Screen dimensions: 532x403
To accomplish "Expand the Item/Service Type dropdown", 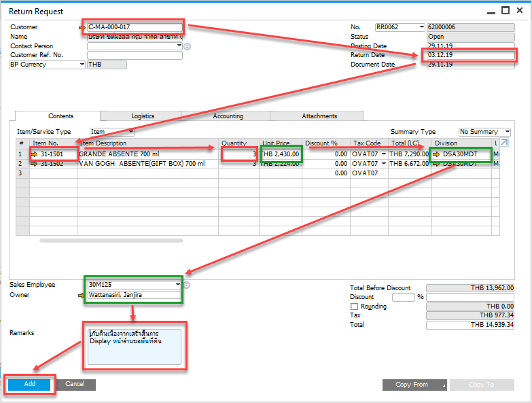I will pos(131,132).
